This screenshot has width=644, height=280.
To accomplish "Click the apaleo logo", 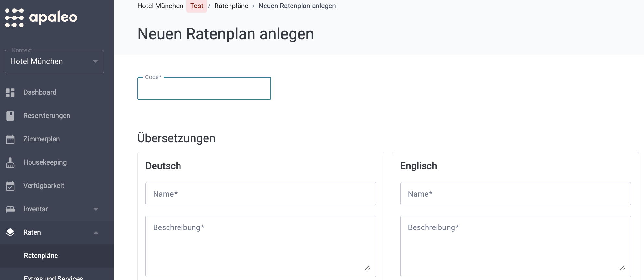I will pyautogui.click(x=41, y=17).
